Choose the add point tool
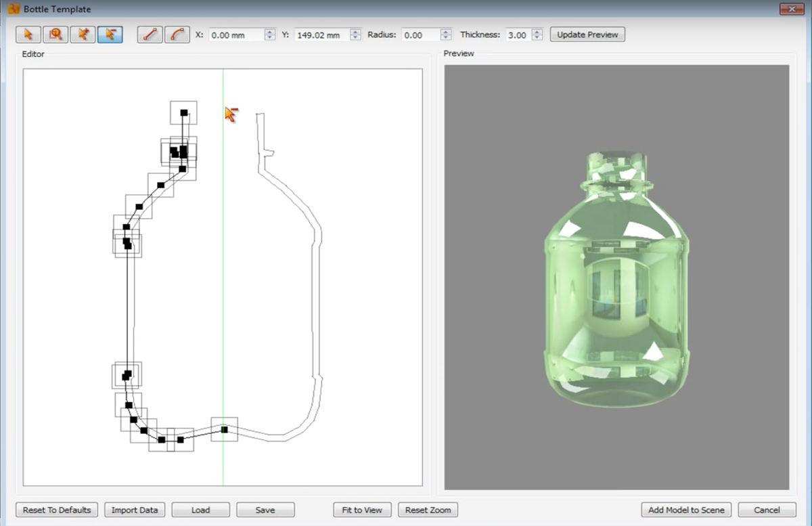The width and height of the screenshot is (812, 526). click(x=83, y=35)
